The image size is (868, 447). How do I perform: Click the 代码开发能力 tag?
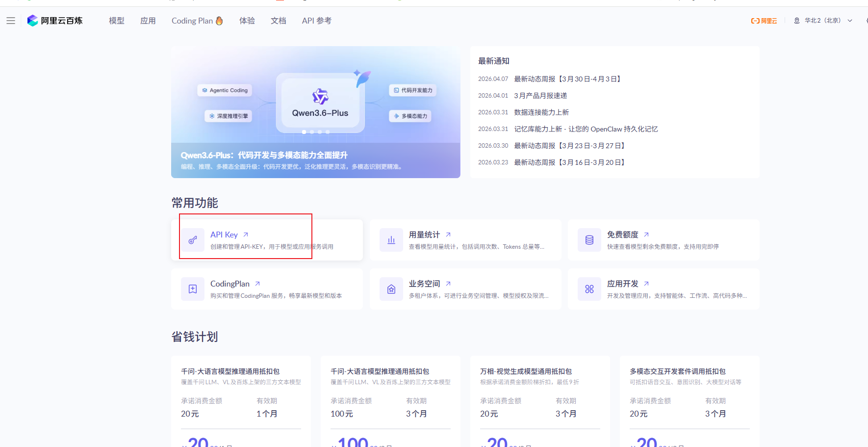(413, 90)
